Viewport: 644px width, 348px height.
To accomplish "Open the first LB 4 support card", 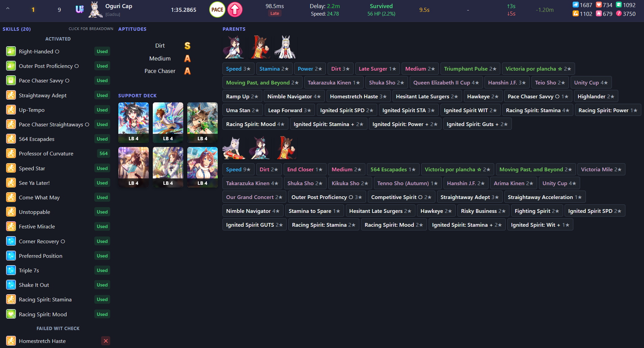I will coord(134,123).
